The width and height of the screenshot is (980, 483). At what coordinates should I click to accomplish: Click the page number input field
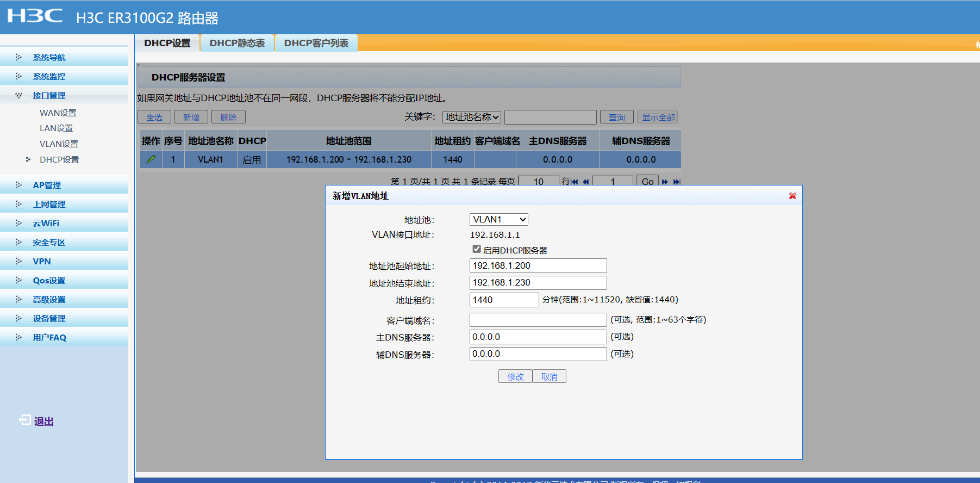[613, 181]
